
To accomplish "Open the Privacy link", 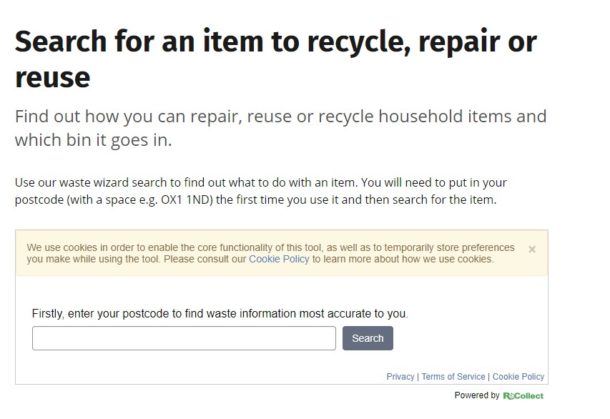I will (400, 377).
